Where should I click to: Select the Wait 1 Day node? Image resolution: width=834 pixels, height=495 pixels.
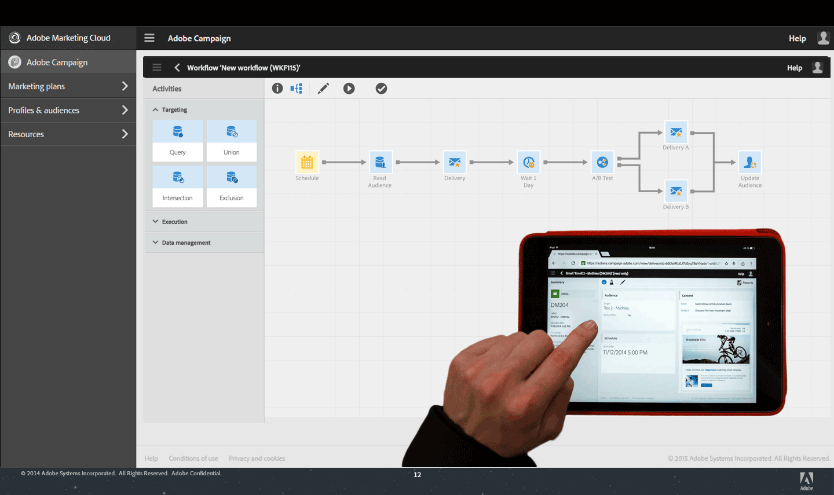[x=528, y=162]
